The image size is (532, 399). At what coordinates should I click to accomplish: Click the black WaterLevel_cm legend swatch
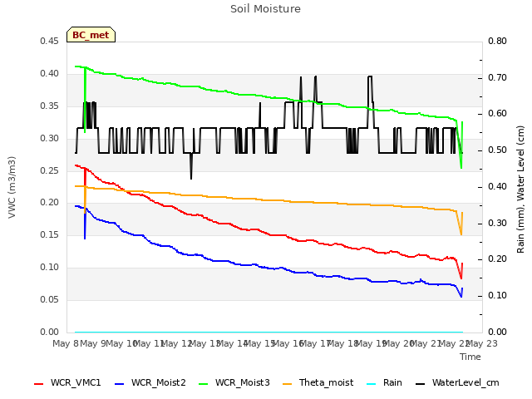(x=421, y=384)
